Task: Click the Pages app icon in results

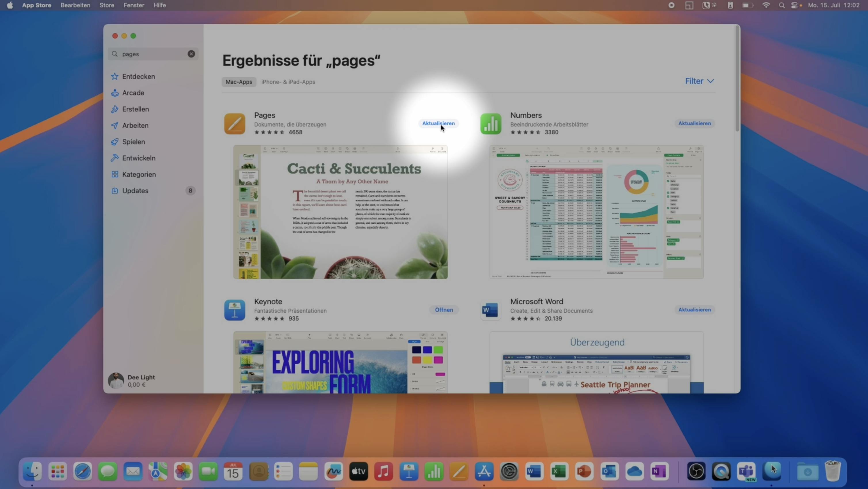Action: click(235, 124)
